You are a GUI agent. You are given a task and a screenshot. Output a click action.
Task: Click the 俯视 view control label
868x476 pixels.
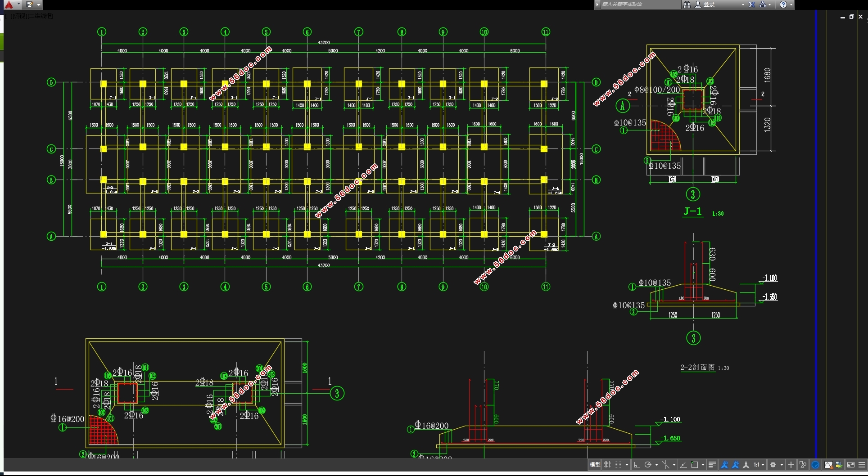coord(20,16)
